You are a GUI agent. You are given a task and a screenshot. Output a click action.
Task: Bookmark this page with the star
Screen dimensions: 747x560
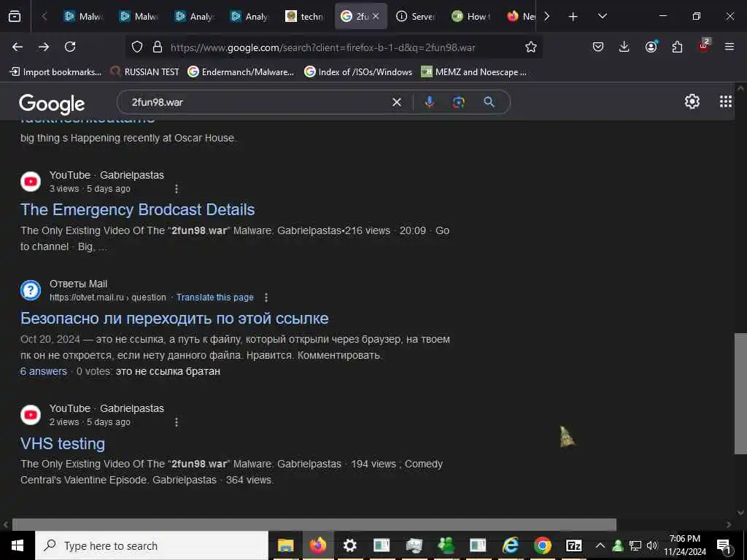click(531, 47)
